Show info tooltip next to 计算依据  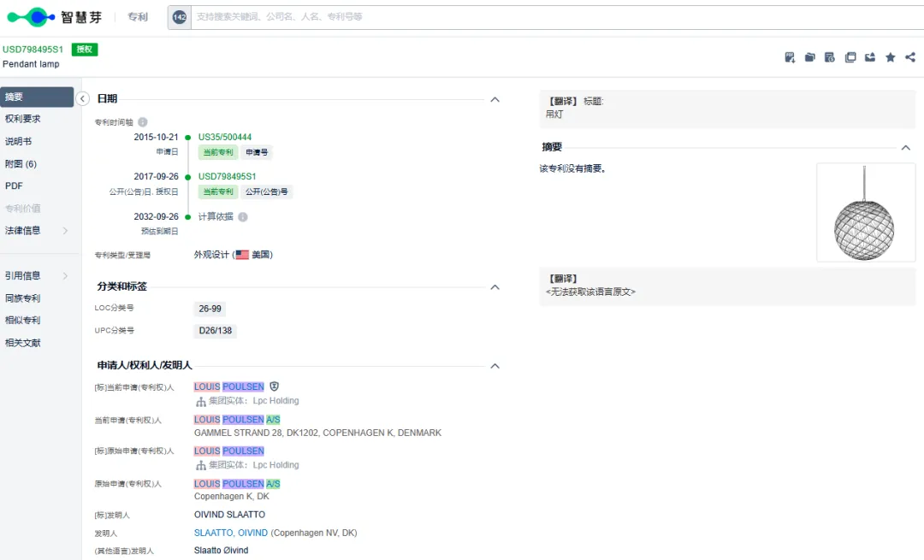point(243,216)
